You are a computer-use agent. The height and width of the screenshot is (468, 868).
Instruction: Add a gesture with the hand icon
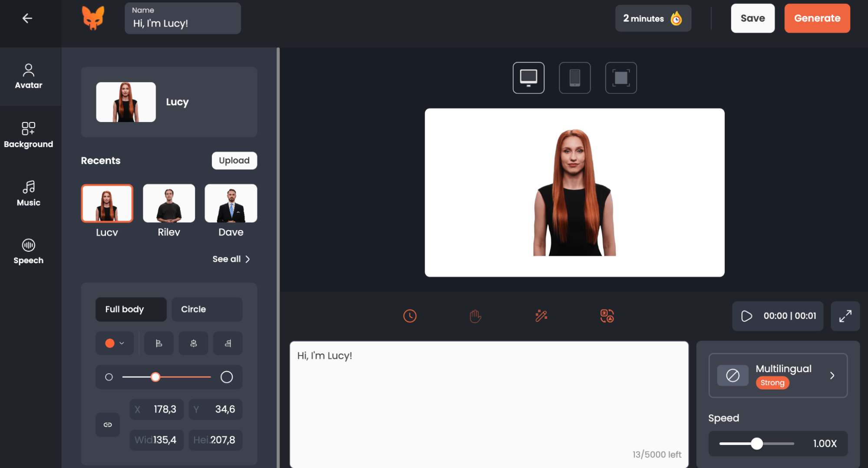475,316
